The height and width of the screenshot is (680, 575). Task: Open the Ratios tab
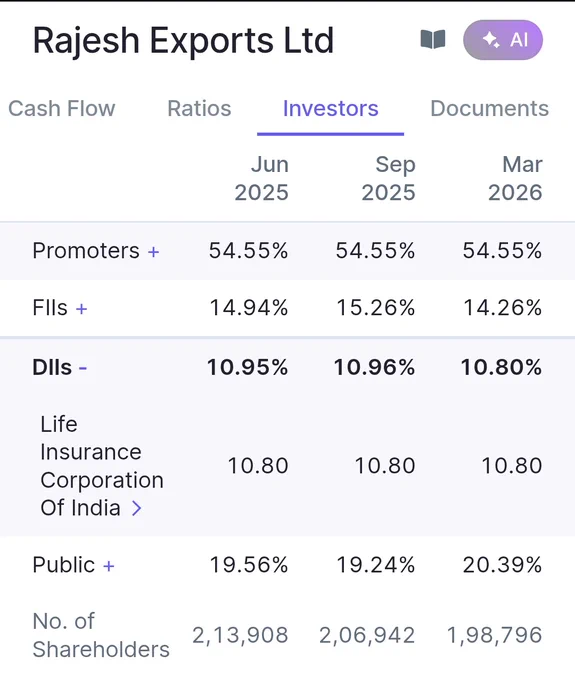[199, 108]
